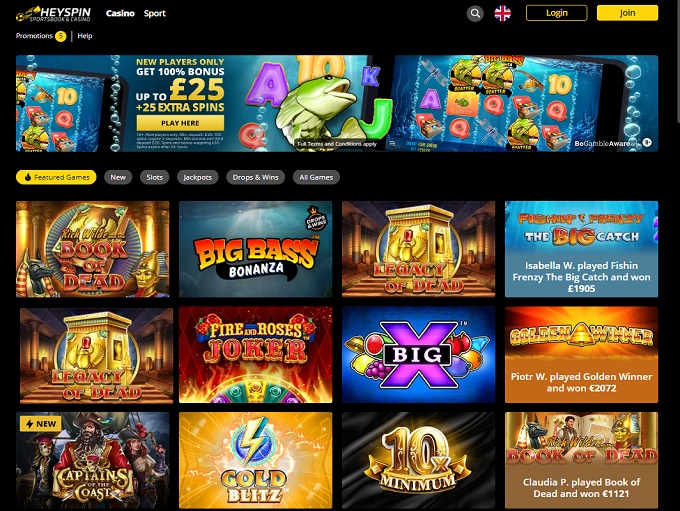The height and width of the screenshot is (511, 680).
Task: Click the NEW badge on Captains of the Coast
Action: coord(40,424)
